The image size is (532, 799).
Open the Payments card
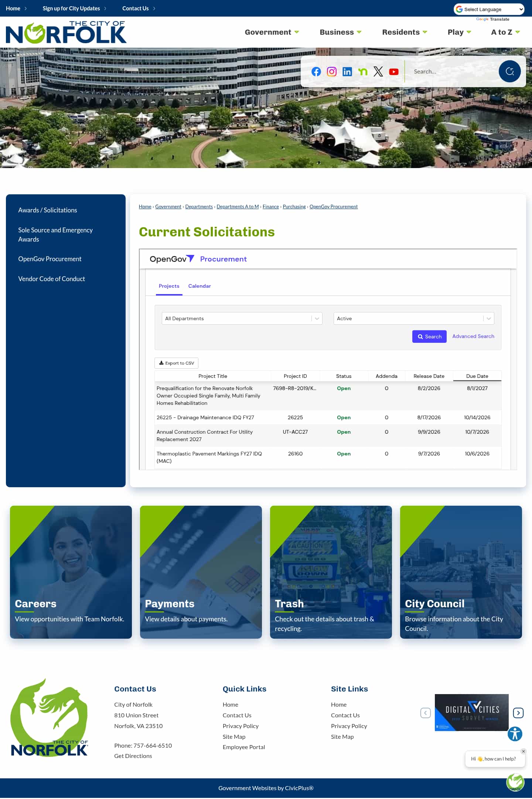pos(201,572)
